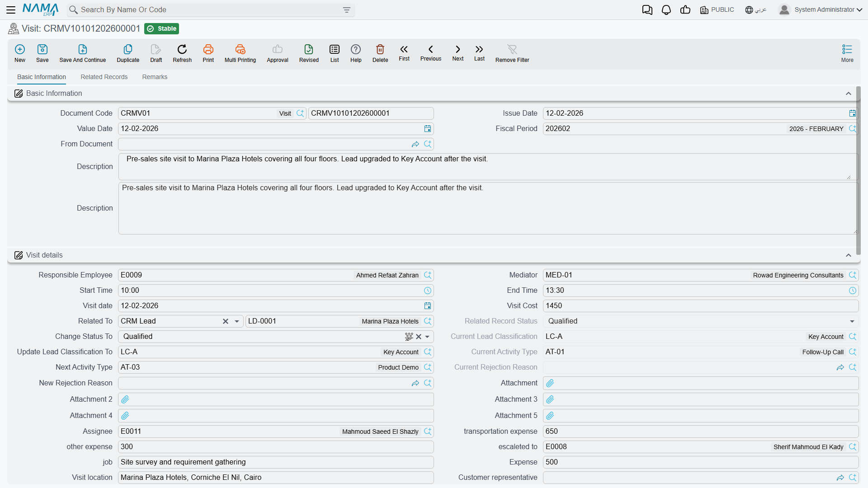Click the page vertical scrollbar
This screenshot has width=868, height=488.
(x=858, y=170)
